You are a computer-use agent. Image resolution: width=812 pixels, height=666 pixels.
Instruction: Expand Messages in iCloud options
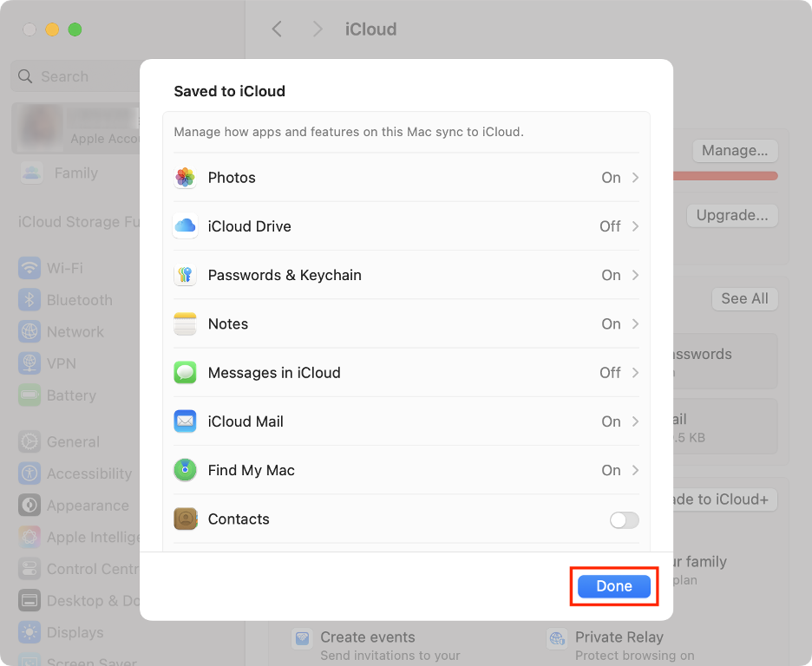click(x=634, y=372)
